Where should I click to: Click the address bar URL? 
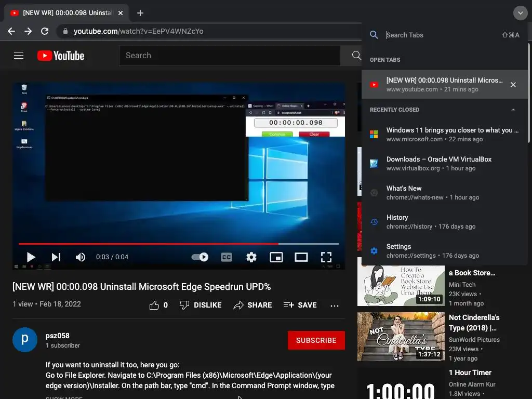138,31
